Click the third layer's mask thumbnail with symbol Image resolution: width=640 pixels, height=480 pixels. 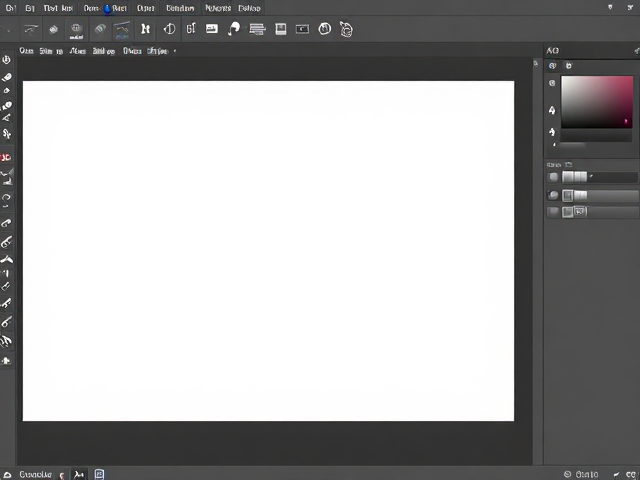[x=580, y=211]
